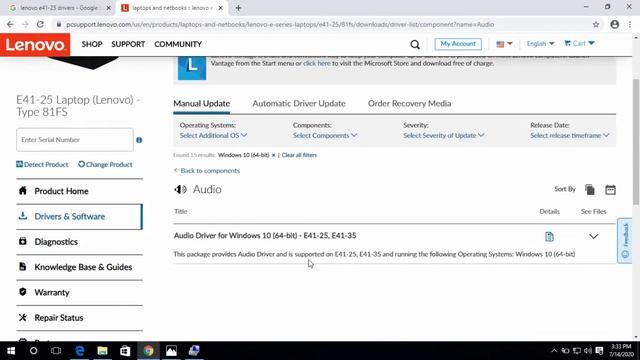640x360 pixels.
Task: Go Back to components
Action: pos(207,171)
